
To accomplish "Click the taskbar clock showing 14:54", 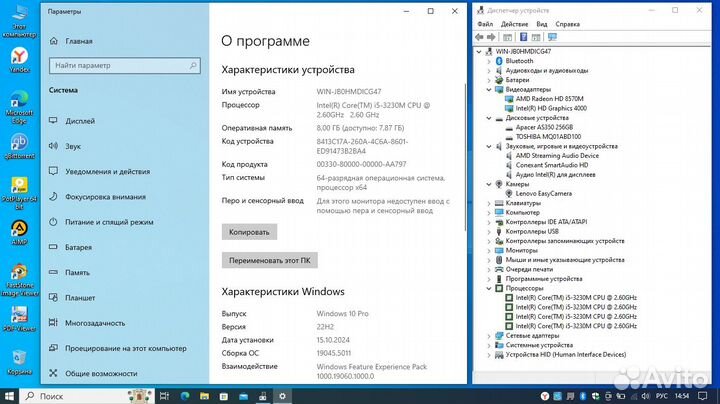I will click(x=682, y=396).
